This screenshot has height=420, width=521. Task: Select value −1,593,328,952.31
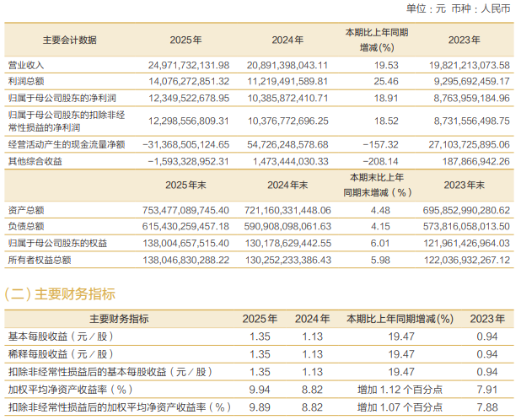(188, 161)
